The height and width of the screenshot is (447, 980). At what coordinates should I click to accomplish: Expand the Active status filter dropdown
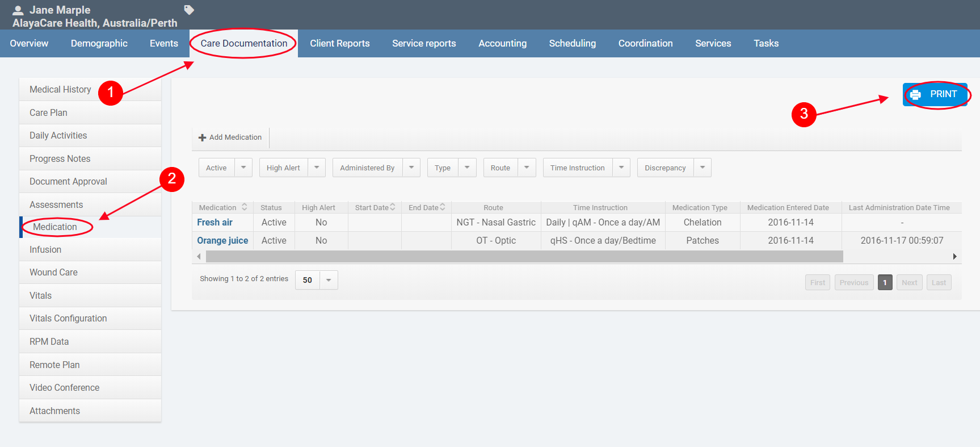[x=243, y=168]
